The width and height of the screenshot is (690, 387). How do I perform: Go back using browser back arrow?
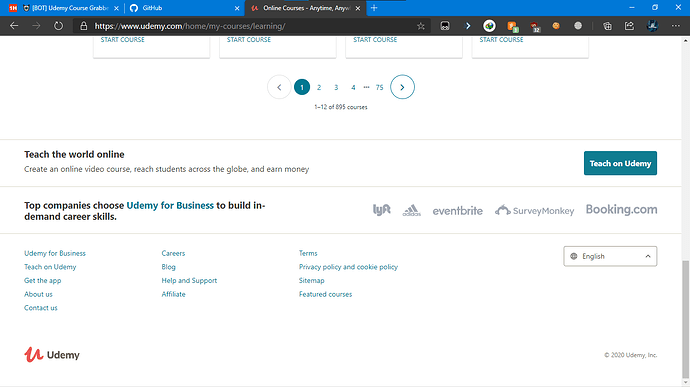(x=14, y=26)
